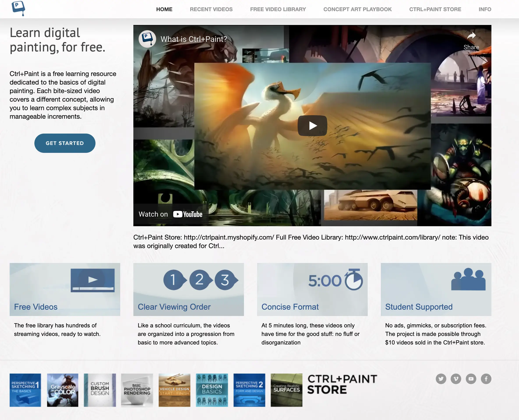519x420 pixels.
Task: Open the Twitter social icon
Action: click(441, 379)
